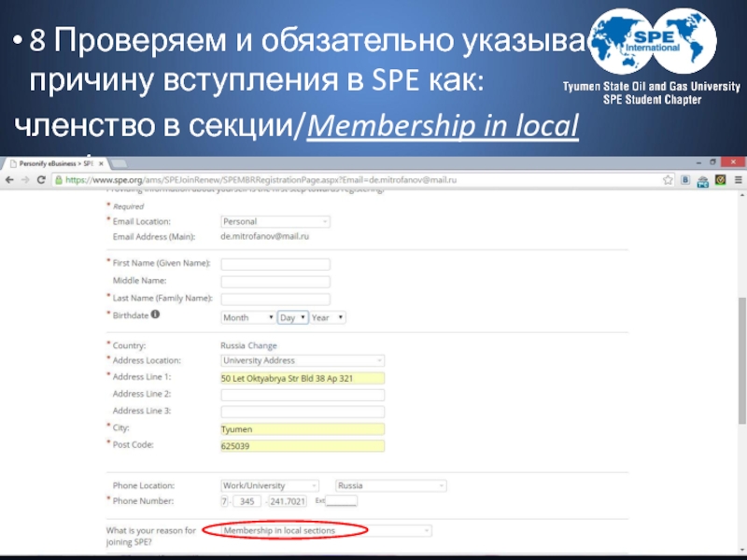Click the Last Name input field
Image resolution: width=747 pixels, height=560 pixels.
(275, 299)
